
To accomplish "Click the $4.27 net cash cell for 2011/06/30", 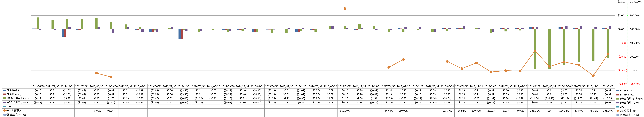I will pyautogui.click(x=38, y=98).
